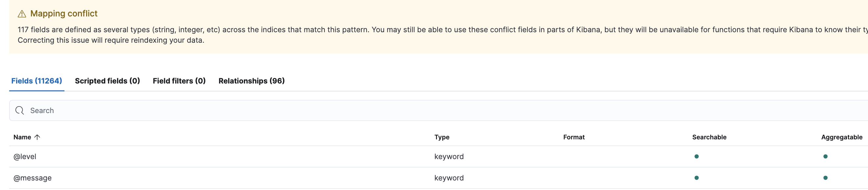The height and width of the screenshot is (190, 868).
Task: Click the @message field name
Action: pyautogui.click(x=32, y=178)
